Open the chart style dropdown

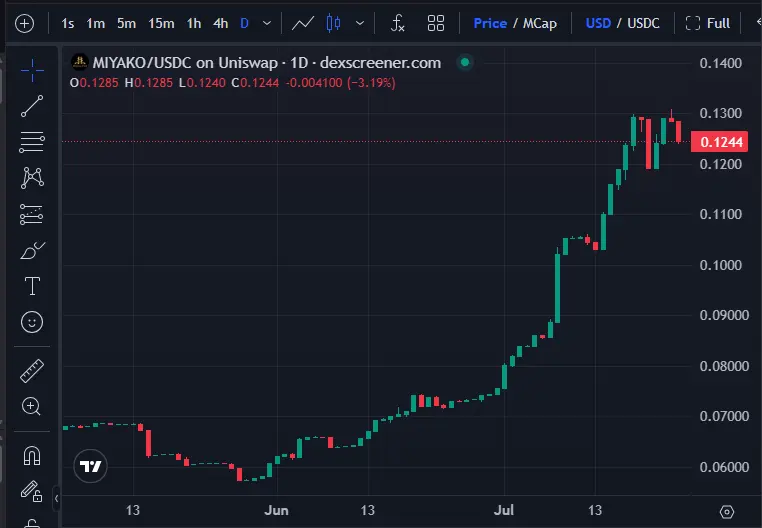pos(360,23)
